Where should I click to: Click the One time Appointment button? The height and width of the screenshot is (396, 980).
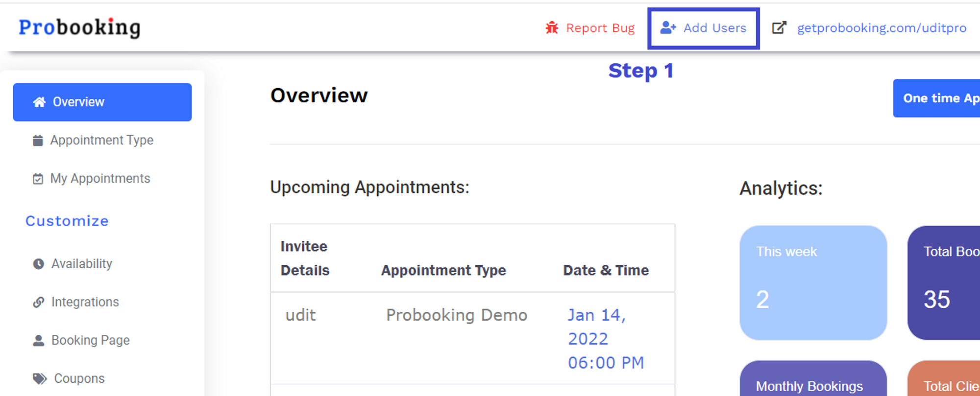pyautogui.click(x=936, y=98)
